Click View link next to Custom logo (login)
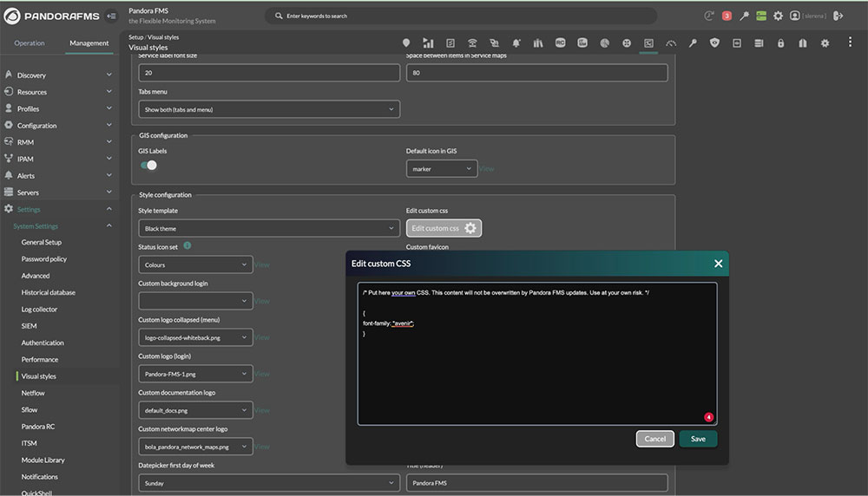 (262, 374)
